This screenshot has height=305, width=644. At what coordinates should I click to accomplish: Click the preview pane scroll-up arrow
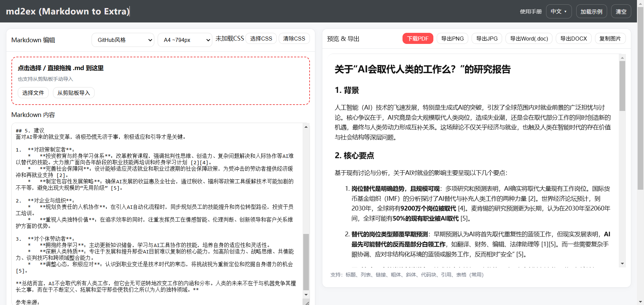pos(622,58)
